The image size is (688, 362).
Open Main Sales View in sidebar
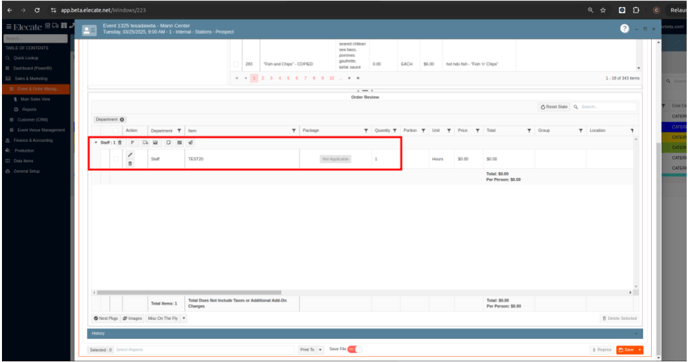click(35, 99)
